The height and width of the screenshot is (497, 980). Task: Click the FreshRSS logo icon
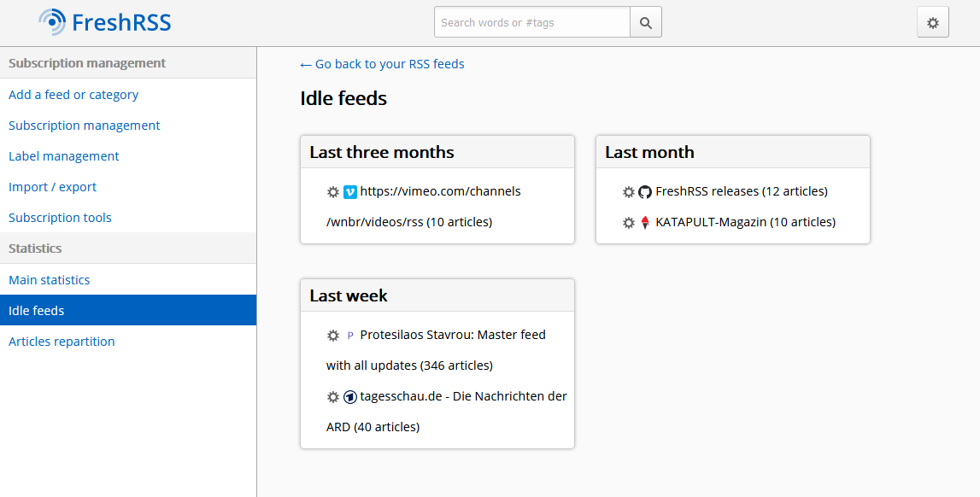(53, 22)
